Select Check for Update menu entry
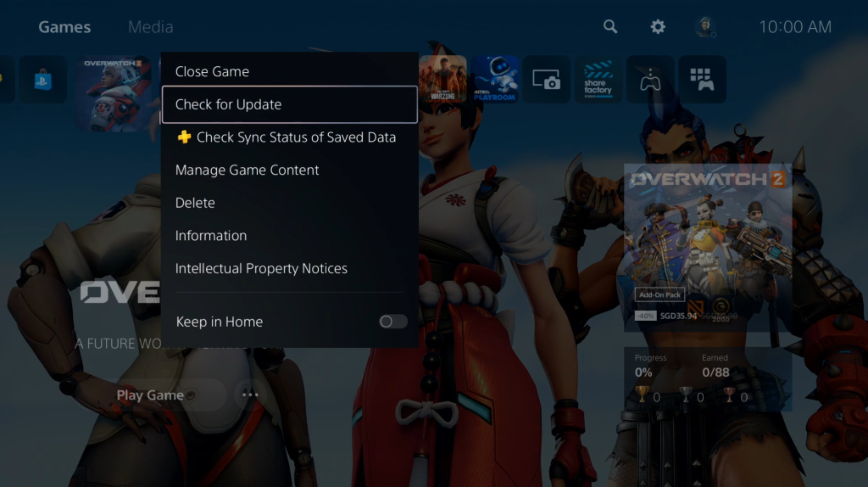868x487 pixels. pyautogui.click(x=290, y=104)
